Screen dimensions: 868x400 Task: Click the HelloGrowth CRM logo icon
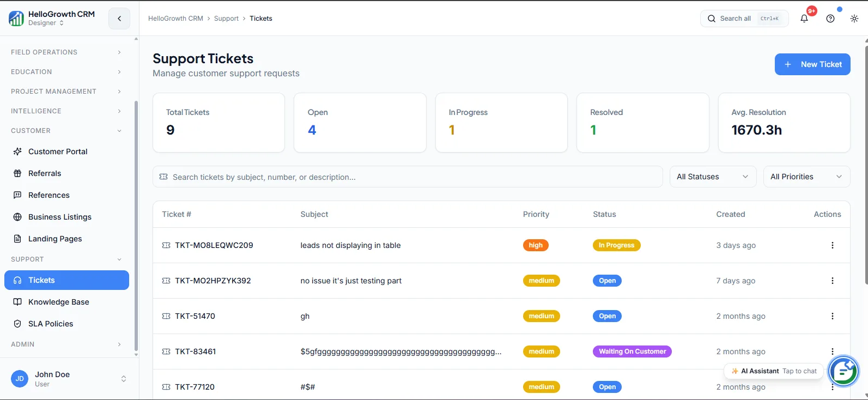[x=16, y=19]
